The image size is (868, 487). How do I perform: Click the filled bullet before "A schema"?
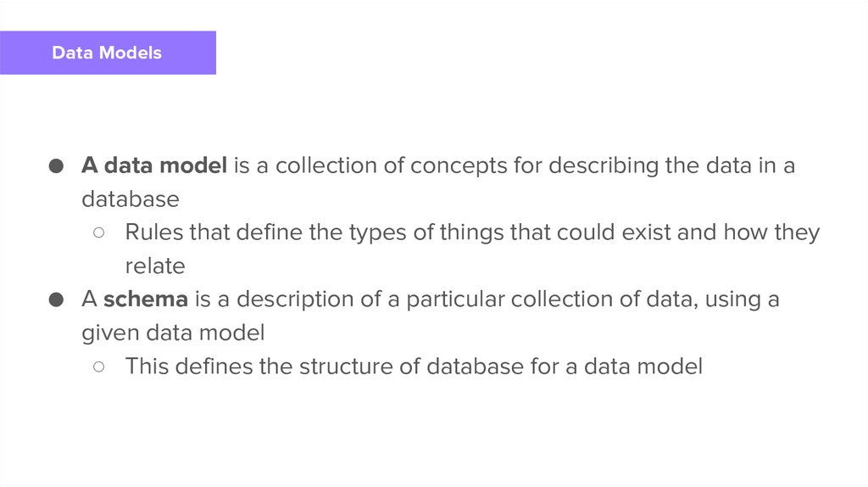pos(56,299)
